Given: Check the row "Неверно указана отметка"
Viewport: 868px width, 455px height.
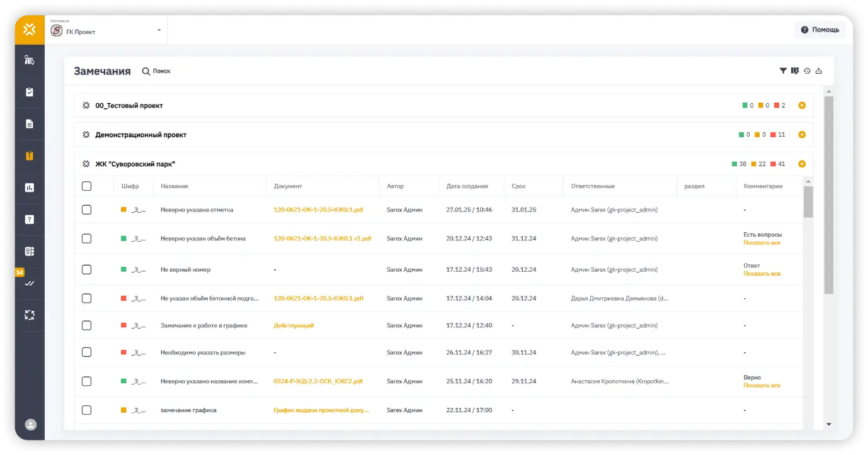Looking at the screenshot, I should click(87, 210).
